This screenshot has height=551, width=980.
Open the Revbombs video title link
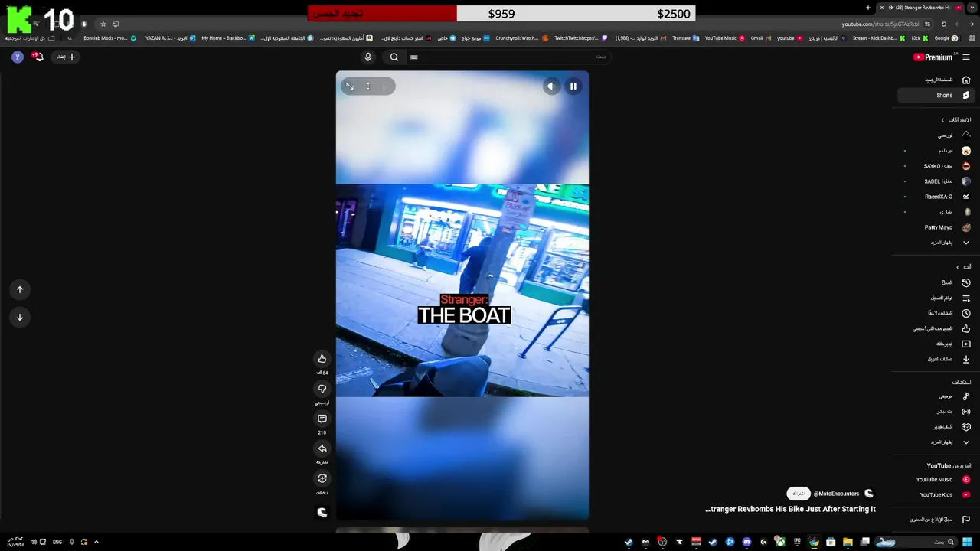[790, 509]
